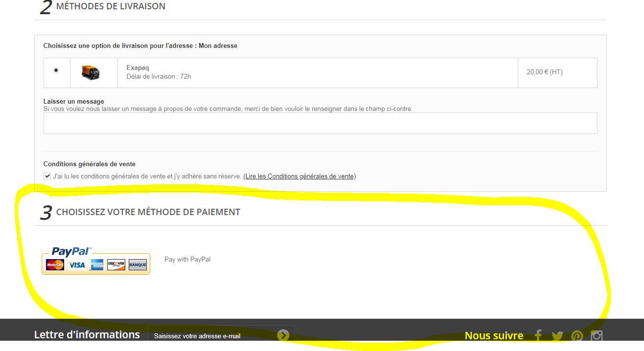Click the Discover card icon
644x351 pixels.
[116, 265]
